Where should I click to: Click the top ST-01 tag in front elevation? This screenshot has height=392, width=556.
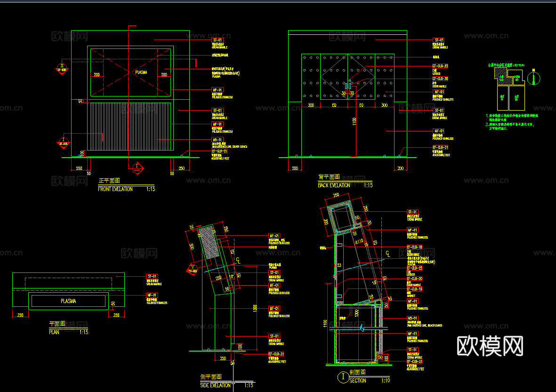click(218, 40)
